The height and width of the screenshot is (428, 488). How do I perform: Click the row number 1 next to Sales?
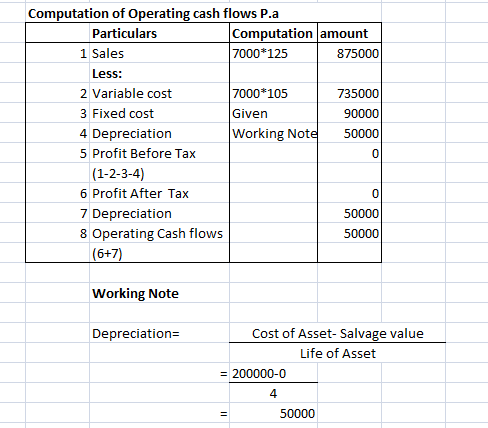(83, 53)
